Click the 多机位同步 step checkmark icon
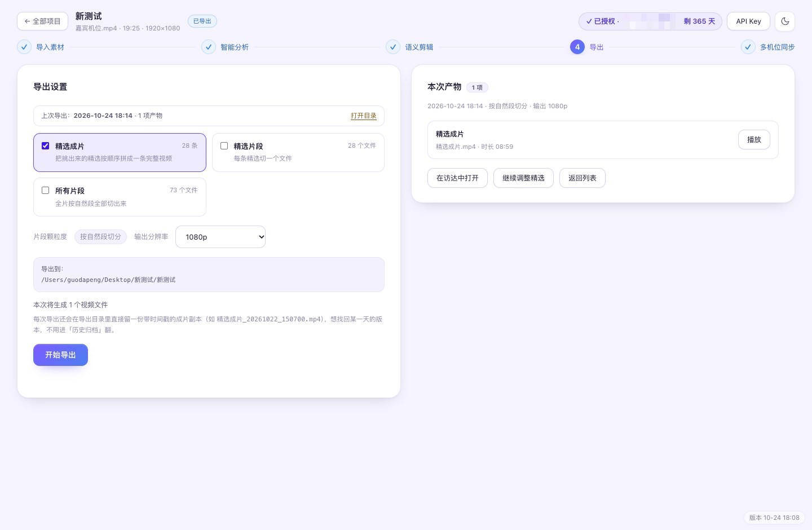The width and height of the screenshot is (812, 530). point(748,47)
